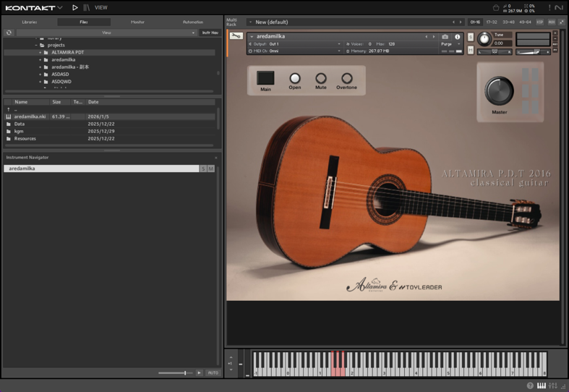
Task: Select rack page 17-32
Action: pyautogui.click(x=492, y=22)
